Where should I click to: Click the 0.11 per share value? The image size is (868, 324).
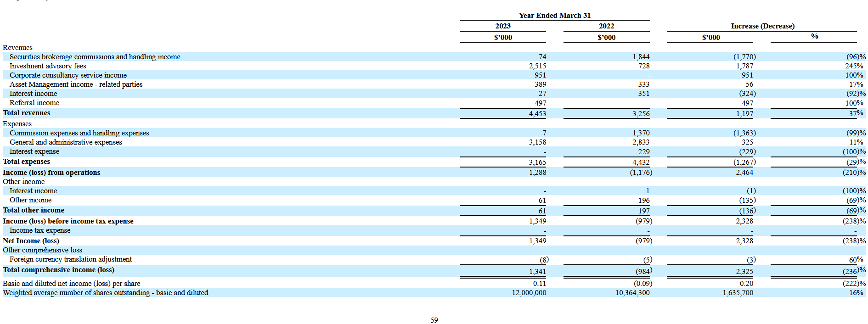[x=540, y=284]
